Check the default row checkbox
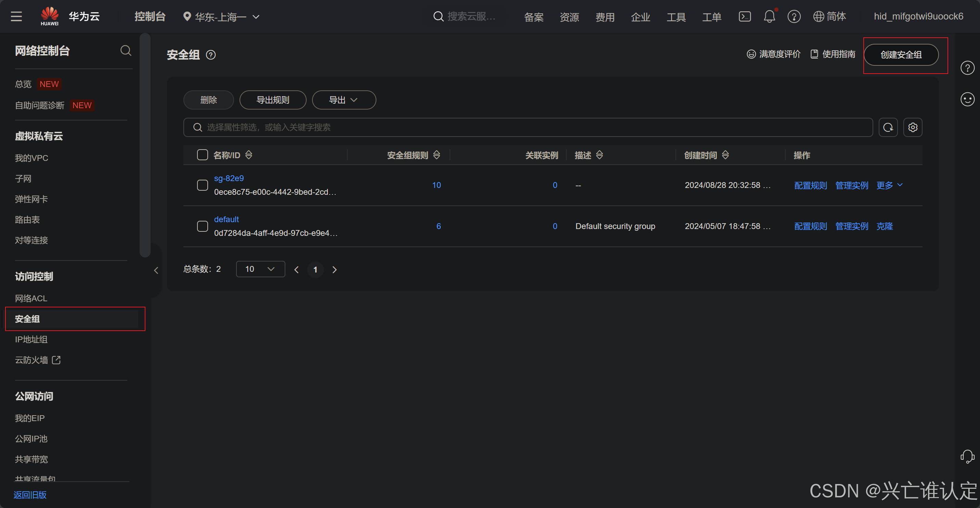 point(202,226)
